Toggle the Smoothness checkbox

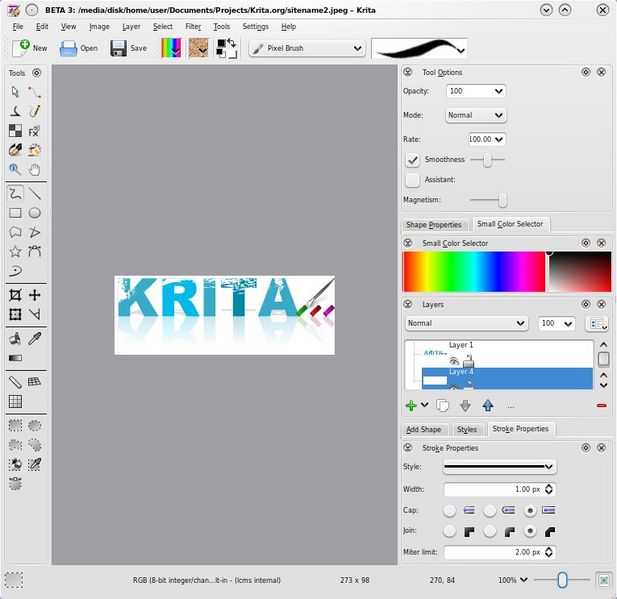point(412,160)
